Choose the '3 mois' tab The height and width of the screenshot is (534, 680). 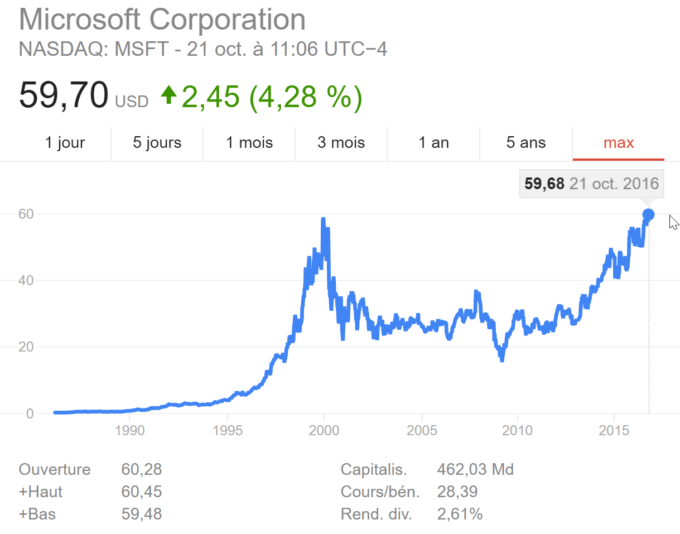coord(341,143)
